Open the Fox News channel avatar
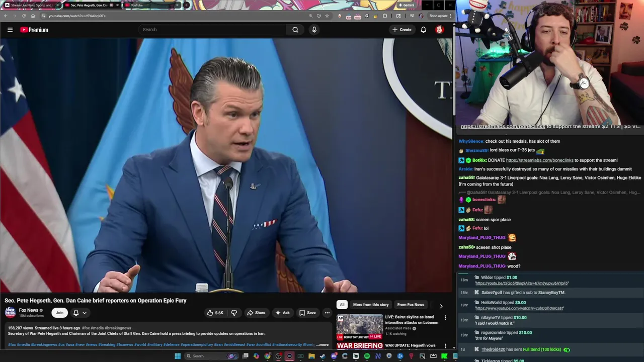Screen dimensions: 644x362 (x=10, y=313)
